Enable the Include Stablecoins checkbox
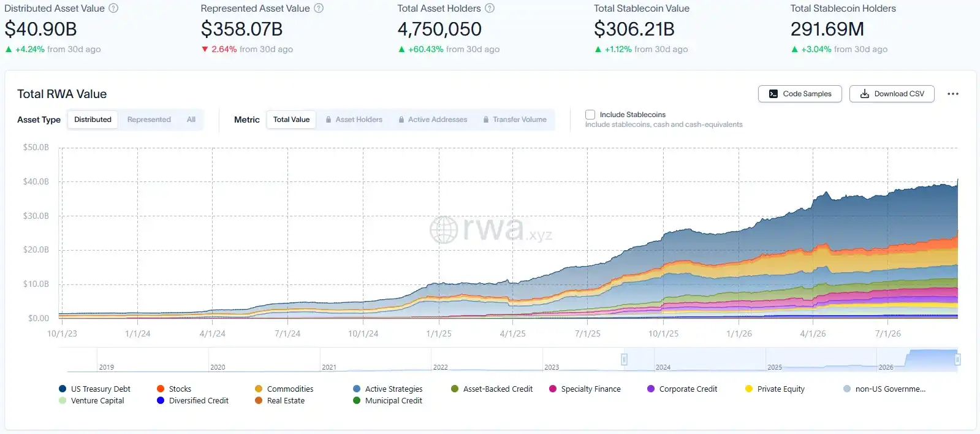The height and width of the screenshot is (434, 980). point(590,115)
